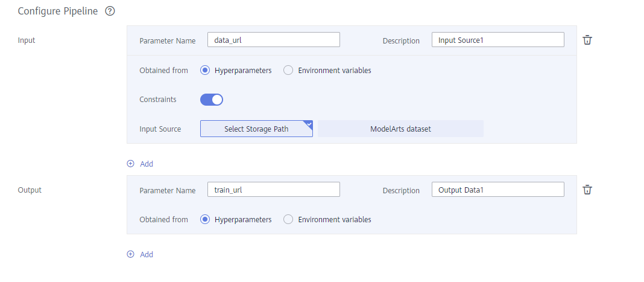
Task: Click the Add link below the Input panel
Action: coord(147,164)
